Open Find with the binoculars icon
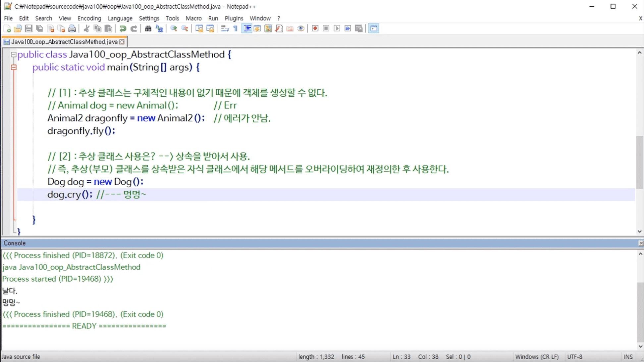 pyautogui.click(x=148, y=29)
